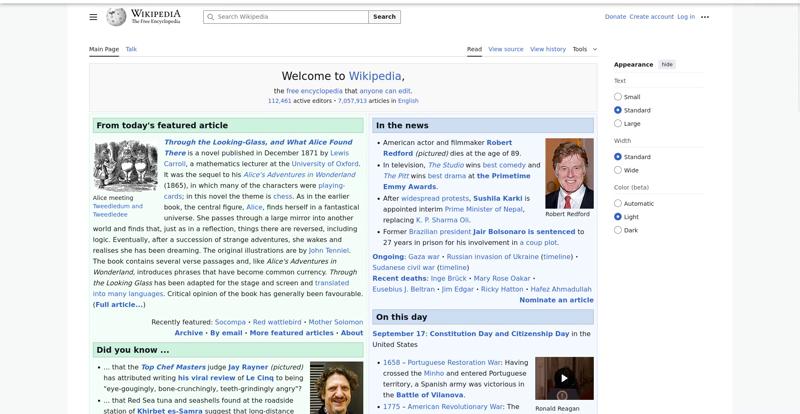Open Russian invasion of Ukraine link
The width and height of the screenshot is (800, 414).
(492, 257)
